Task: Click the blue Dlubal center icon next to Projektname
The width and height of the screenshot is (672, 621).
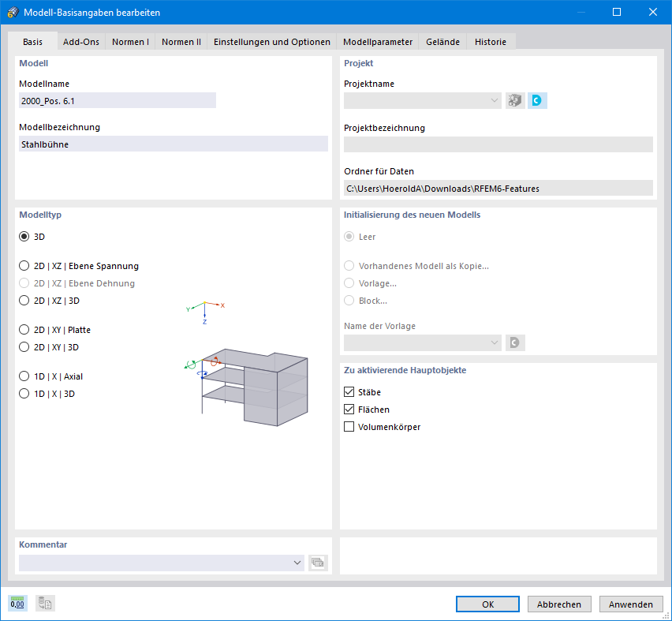Action: pos(537,100)
